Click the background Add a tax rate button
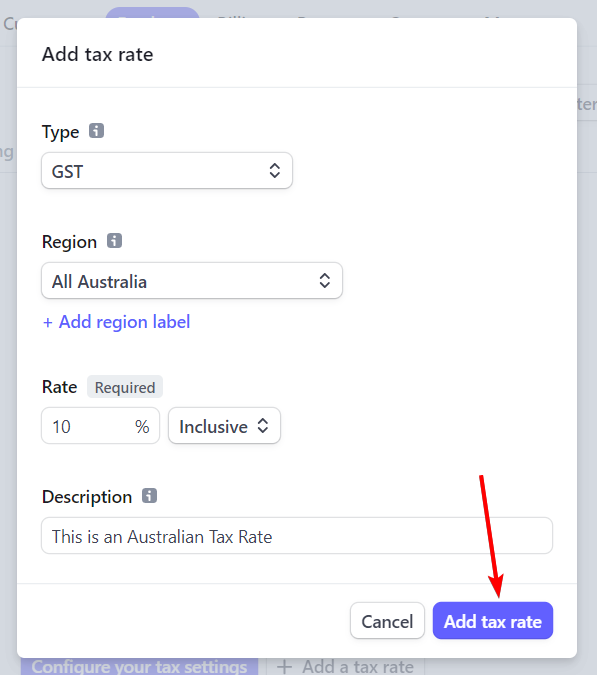The width and height of the screenshot is (597, 675). coord(346,666)
